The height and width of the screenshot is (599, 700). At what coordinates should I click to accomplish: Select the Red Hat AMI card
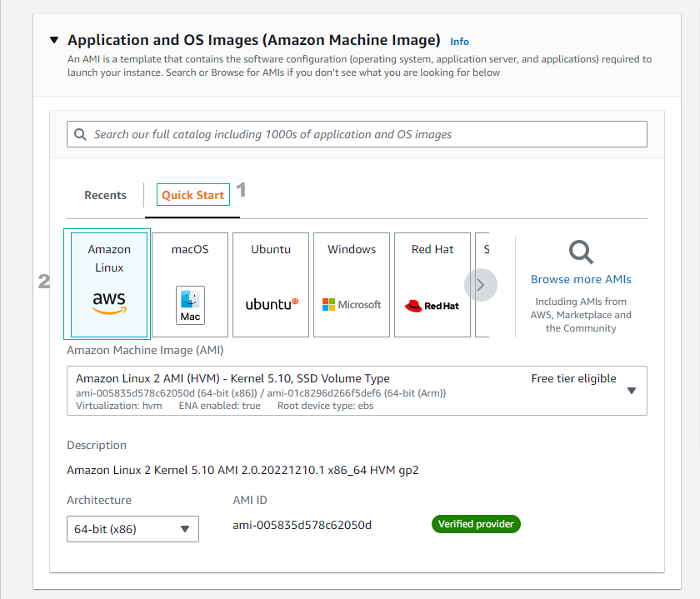[432, 284]
